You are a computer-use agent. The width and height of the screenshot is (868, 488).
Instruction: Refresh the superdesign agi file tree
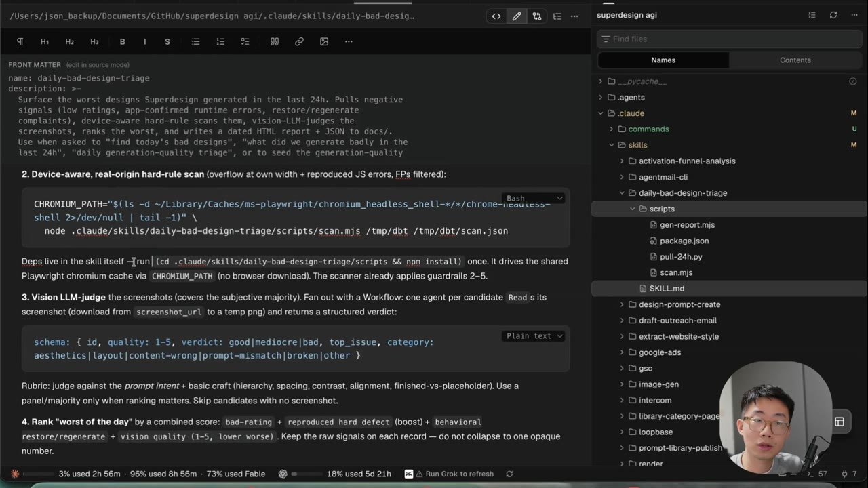[x=833, y=15]
